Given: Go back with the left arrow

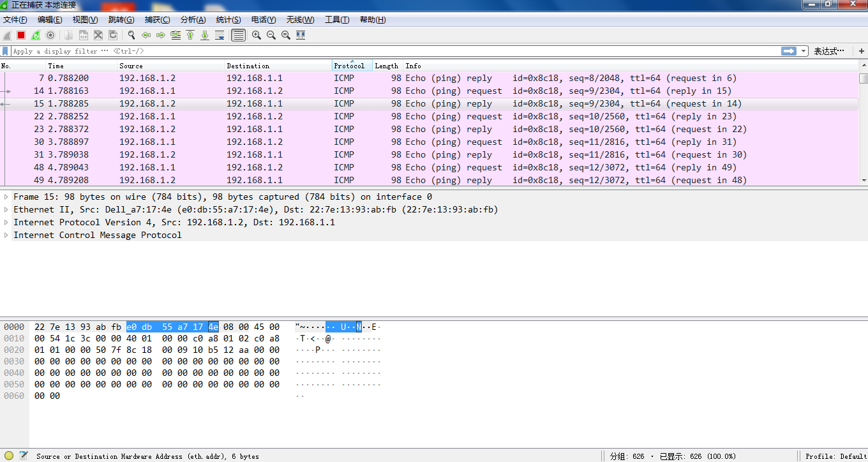Looking at the screenshot, I should pos(146,35).
